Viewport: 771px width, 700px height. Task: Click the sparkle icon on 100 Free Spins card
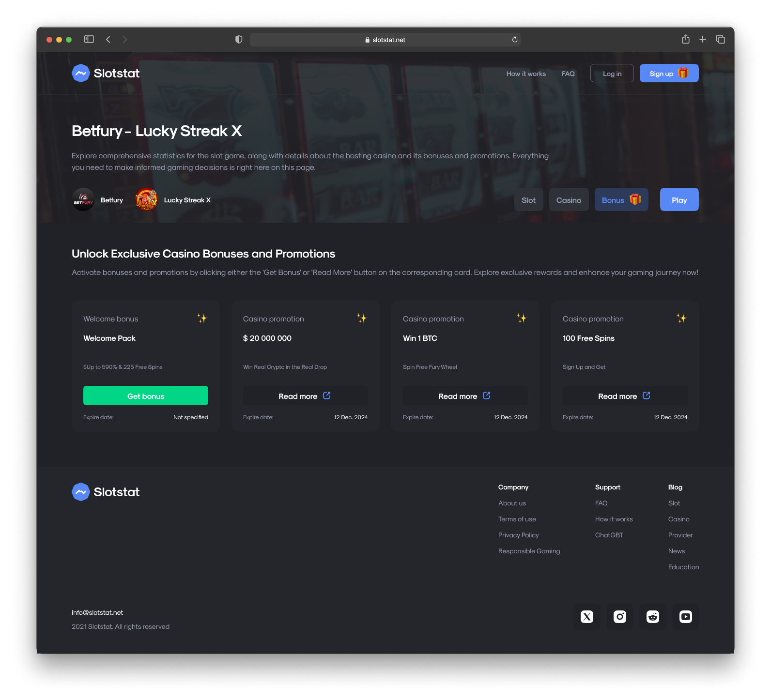(681, 318)
